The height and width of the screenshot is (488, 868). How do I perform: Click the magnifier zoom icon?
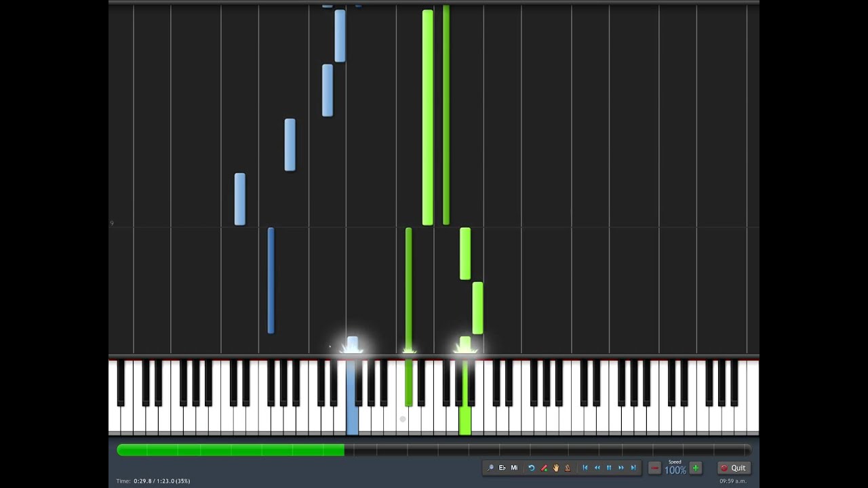(490, 468)
